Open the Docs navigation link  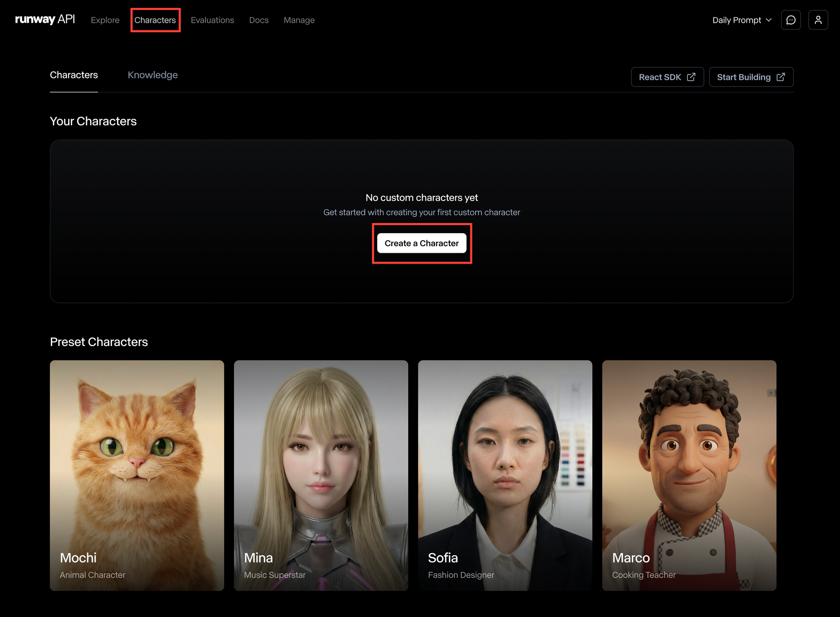[x=259, y=20]
